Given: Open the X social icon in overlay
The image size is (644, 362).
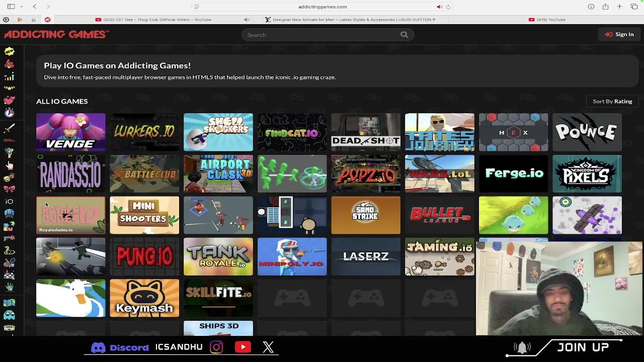Looking at the screenshot, I should (x=268, y=347).
